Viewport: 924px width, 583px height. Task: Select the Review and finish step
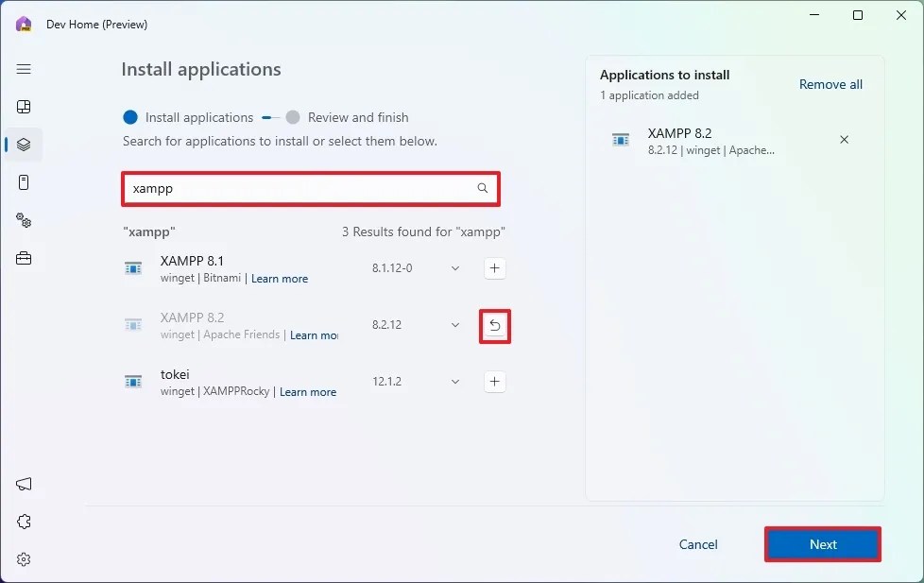click(351, 117)
